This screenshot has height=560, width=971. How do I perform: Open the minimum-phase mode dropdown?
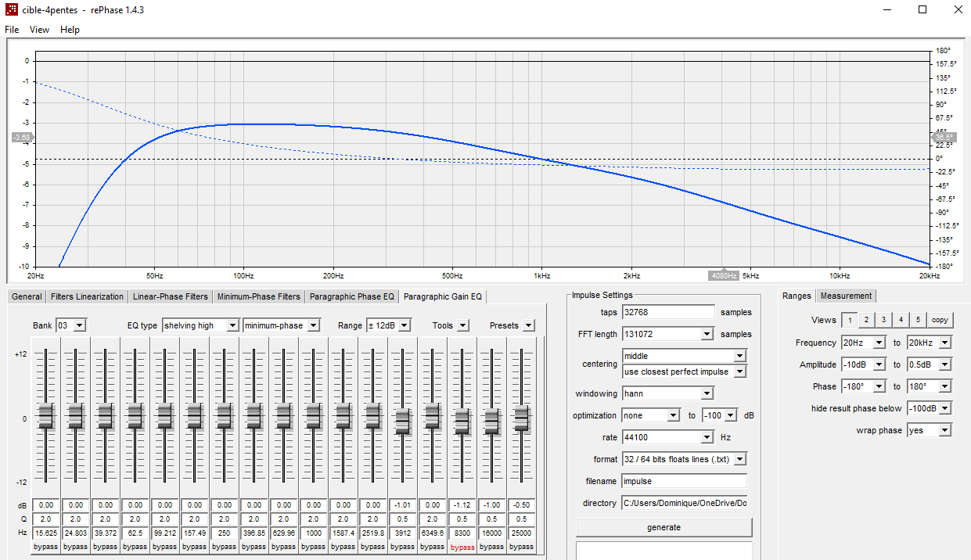[x=314, y=325]
